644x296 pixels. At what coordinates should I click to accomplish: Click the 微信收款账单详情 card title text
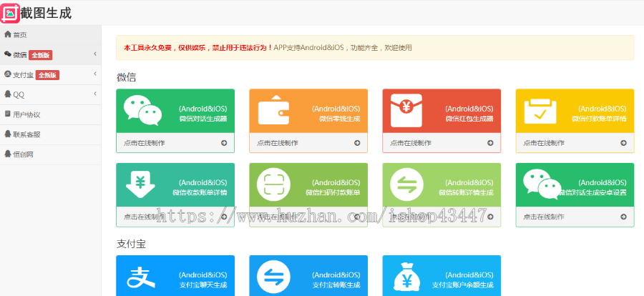(200, 192)
